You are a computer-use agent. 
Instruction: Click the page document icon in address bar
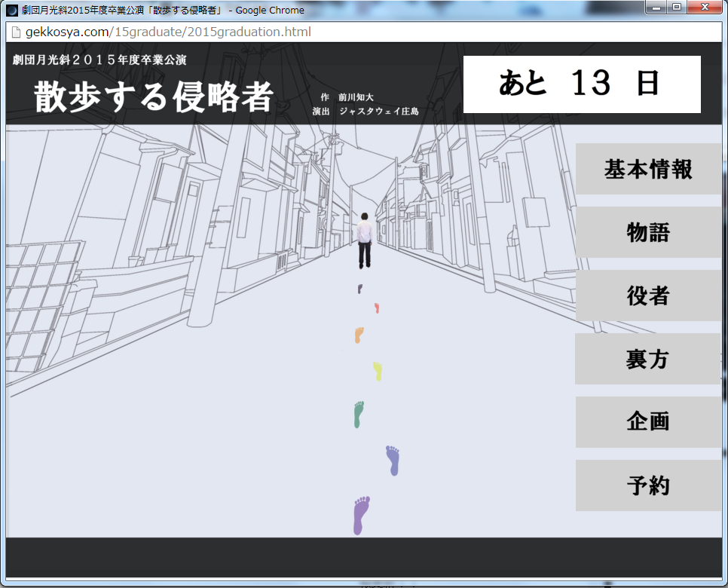click(x=16, y=32)
